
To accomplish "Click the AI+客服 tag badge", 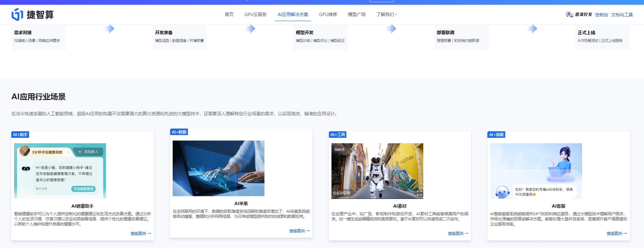I will 496,135.
